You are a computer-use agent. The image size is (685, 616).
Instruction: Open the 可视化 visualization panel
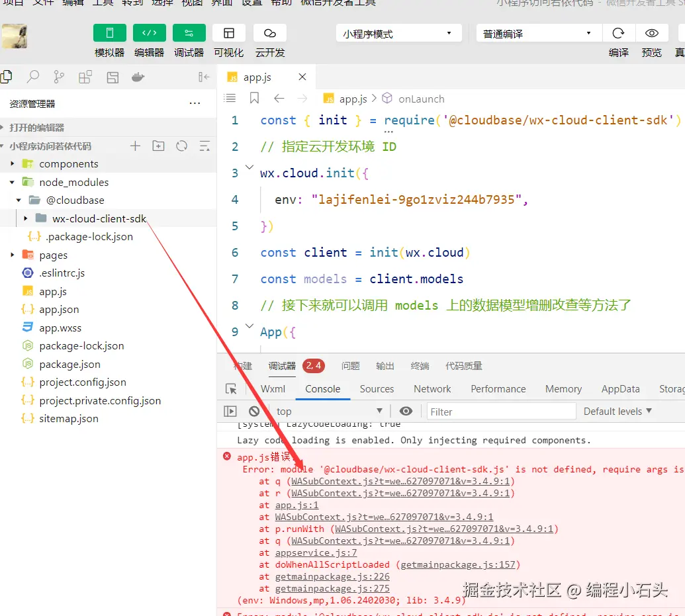[x=228, y=33]
